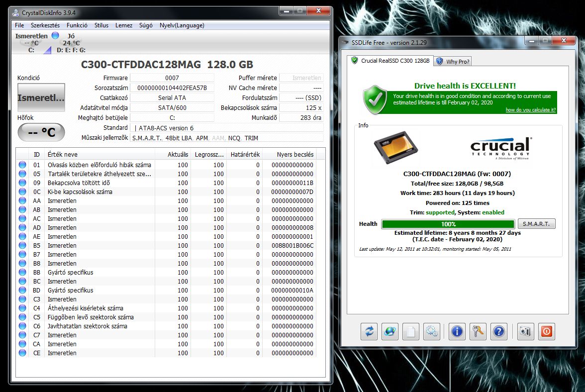Viewport: 585px width, 392px height.
Task: Open the 'how do you calculate it?' link
Action: [530, 109]
